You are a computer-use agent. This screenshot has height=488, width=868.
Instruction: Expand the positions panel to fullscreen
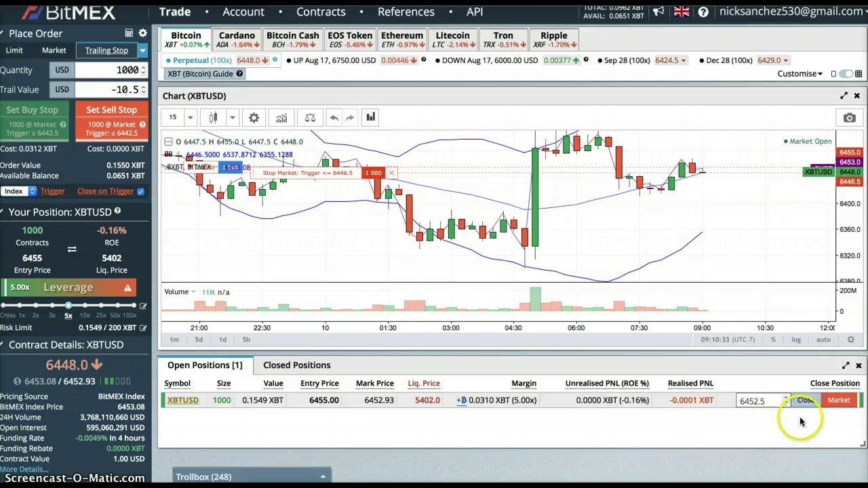pyautogui.click(x=846, y=365)
